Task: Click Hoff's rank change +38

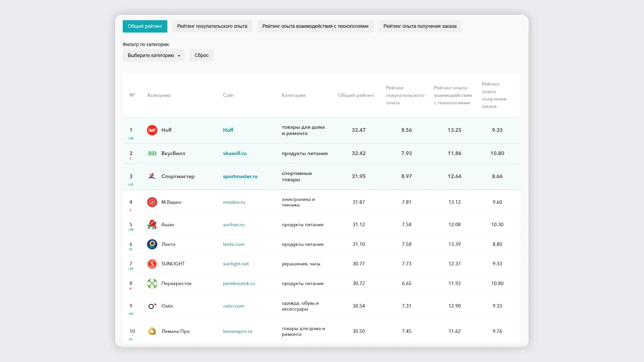Action: point(130,138)
